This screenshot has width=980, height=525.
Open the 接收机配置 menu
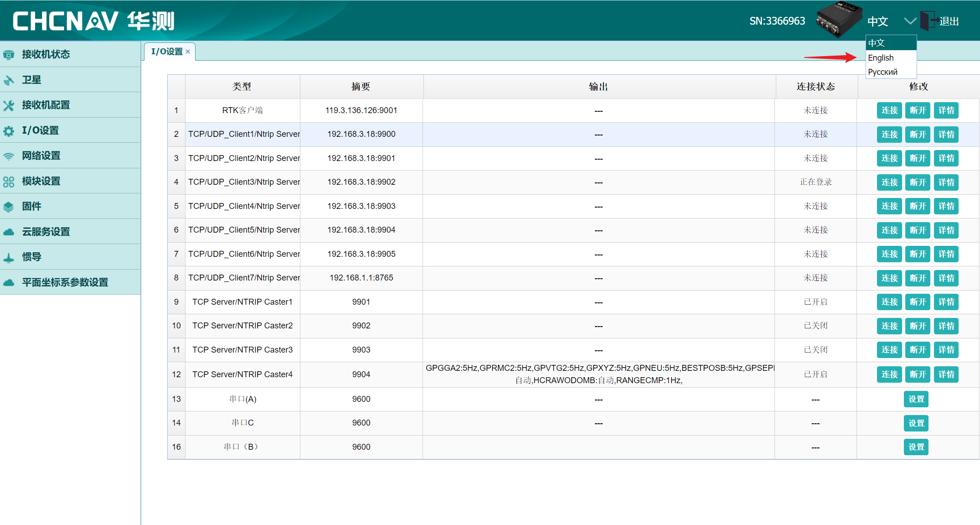click(x=70, y=105)
